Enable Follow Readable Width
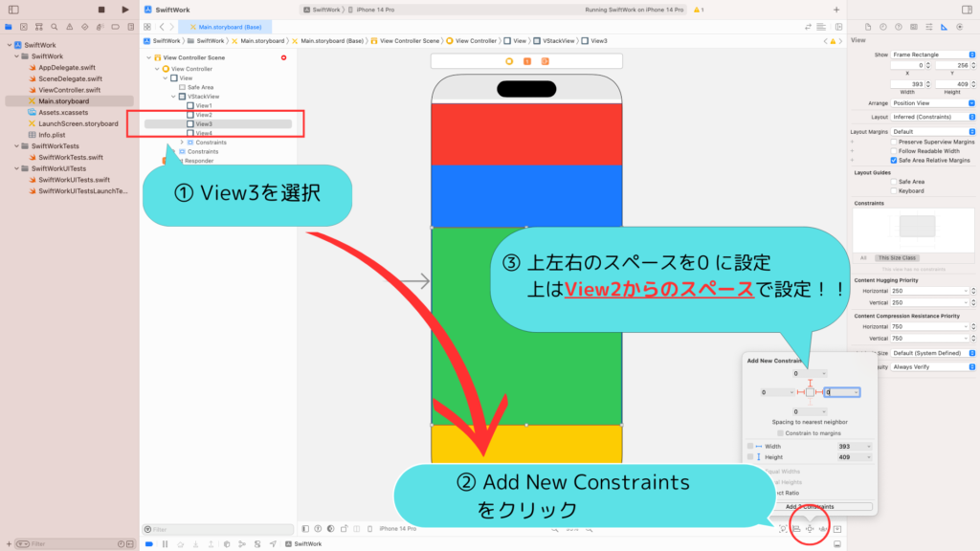The height and width of the screenshot is (551, 980). 894,151
